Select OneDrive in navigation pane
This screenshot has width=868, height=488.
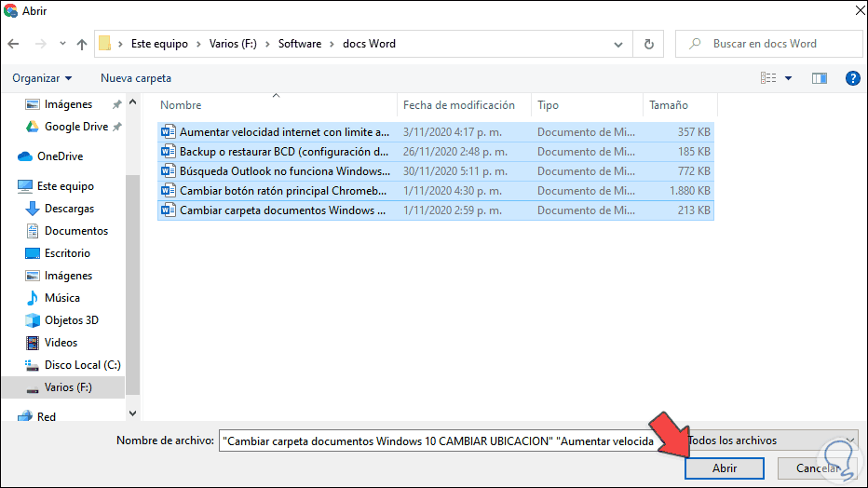pyautogui.click(x=60, y=156)
